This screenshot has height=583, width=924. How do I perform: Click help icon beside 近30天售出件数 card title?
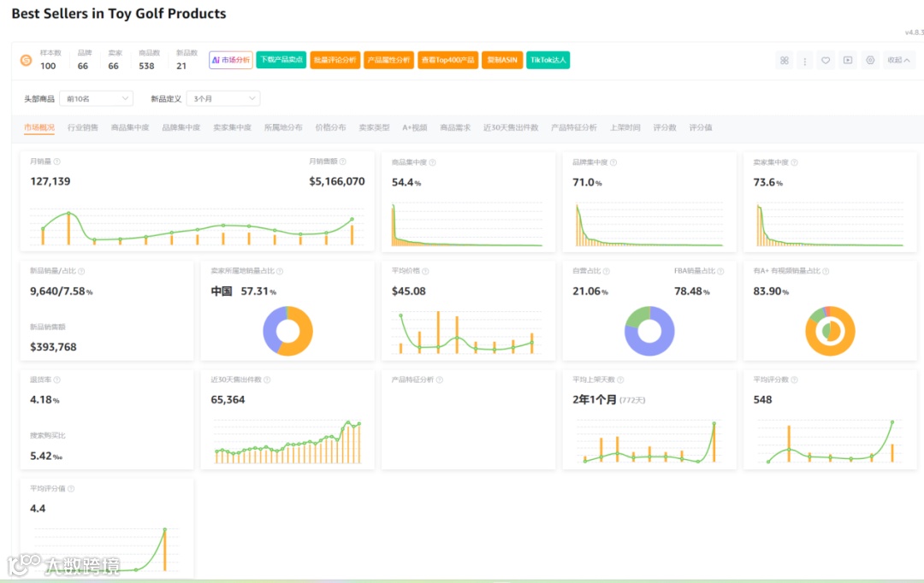(x=267, y=380)
